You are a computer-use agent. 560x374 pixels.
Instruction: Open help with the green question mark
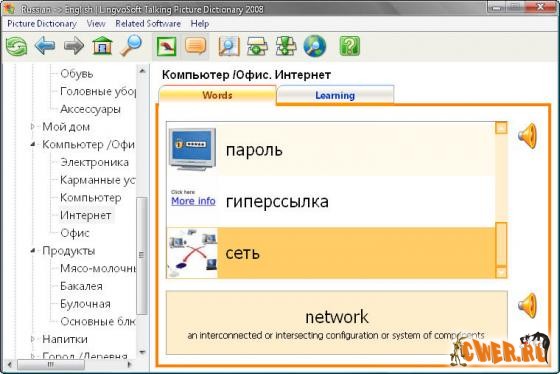349,46
